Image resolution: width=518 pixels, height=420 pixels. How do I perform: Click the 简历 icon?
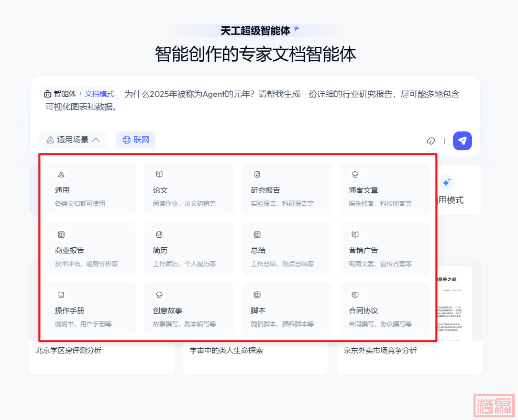(159, 235)
